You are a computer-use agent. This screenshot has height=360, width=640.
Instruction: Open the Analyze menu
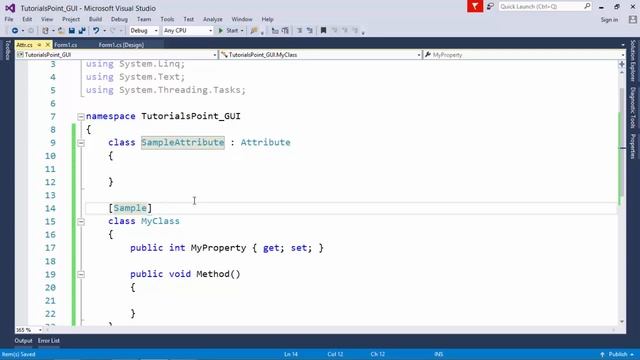tap(213, 19)
